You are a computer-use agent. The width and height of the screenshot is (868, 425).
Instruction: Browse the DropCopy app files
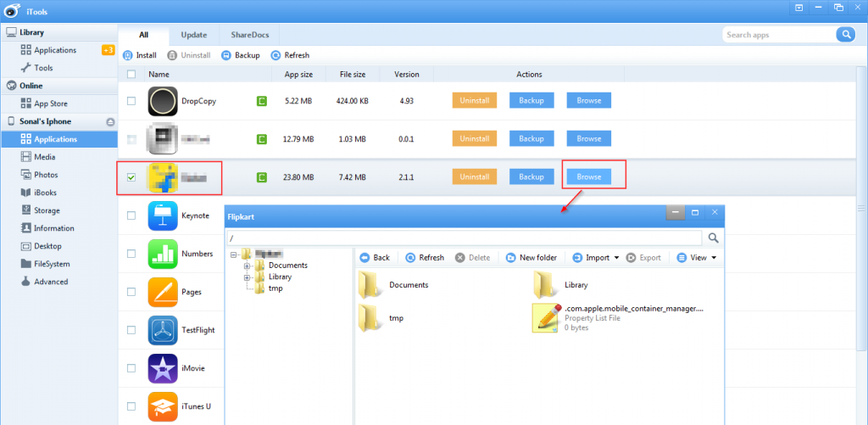coord(588,101)
